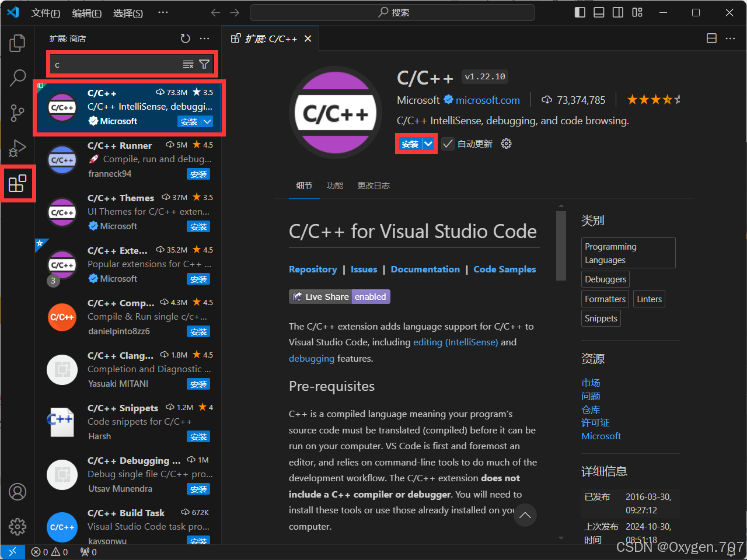
Task: Open the Extensions view in activity bar
Action: coord(18,183)
